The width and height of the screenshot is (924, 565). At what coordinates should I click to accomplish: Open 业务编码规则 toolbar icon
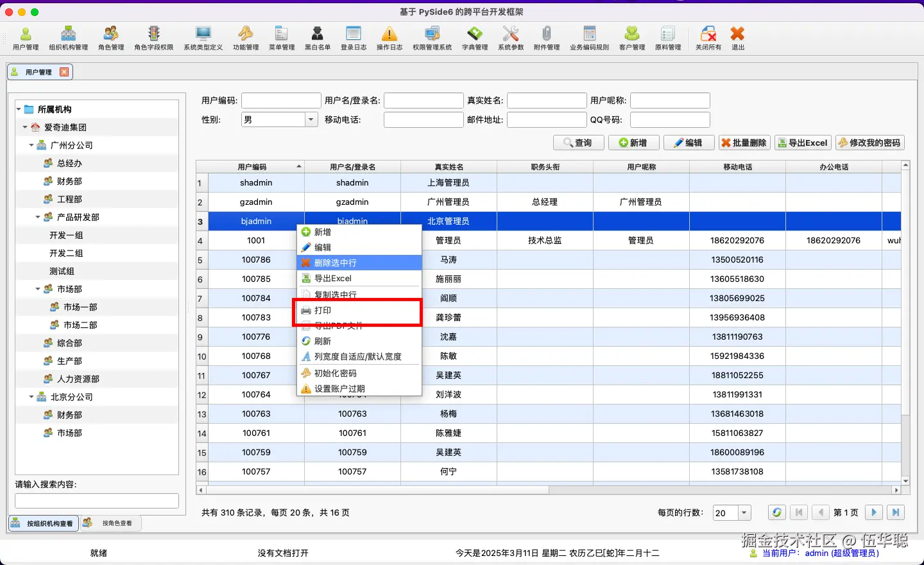click(590, 38)
